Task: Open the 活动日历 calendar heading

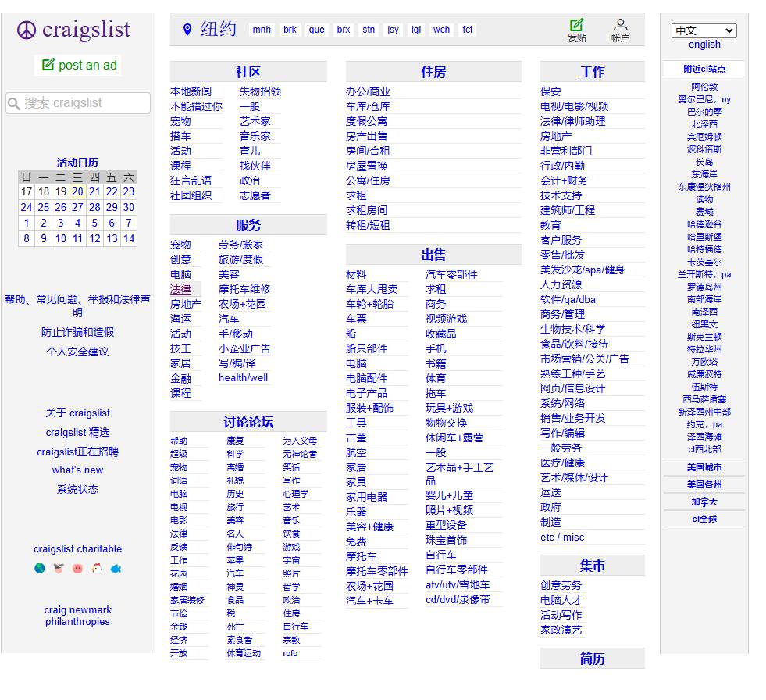Action: [77, 162]
